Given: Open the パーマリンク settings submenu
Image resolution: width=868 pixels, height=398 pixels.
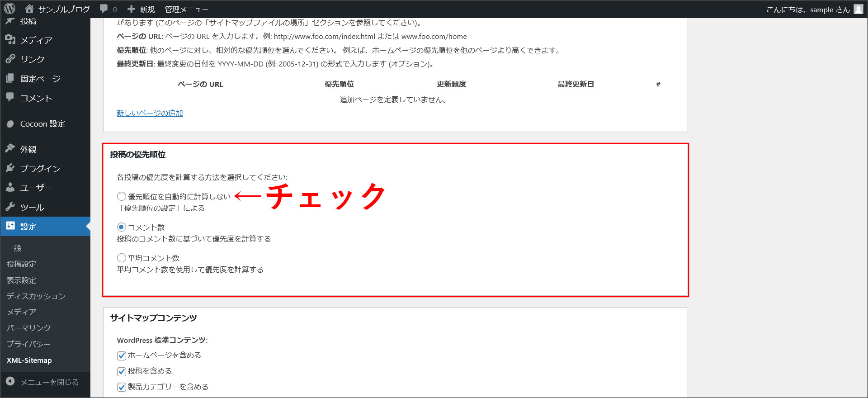Looking at the screenshot, I should click(28, 328).
